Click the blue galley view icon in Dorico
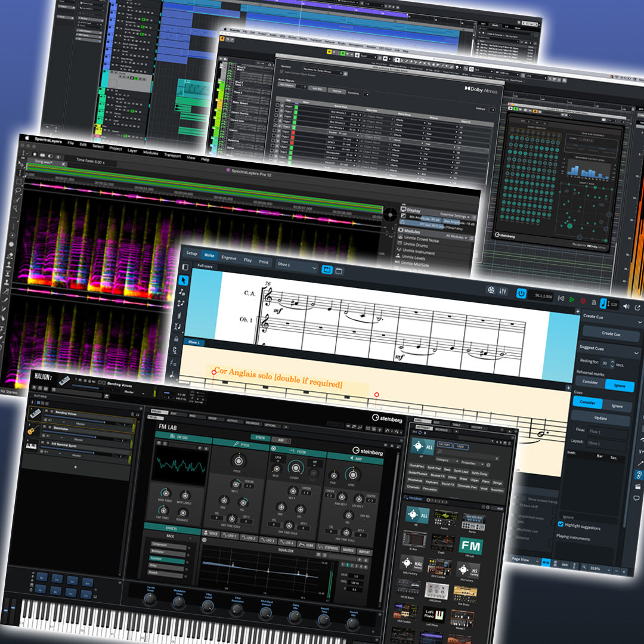Image resolution: width=644 pixels, height=644 pixels. (327, 270)
